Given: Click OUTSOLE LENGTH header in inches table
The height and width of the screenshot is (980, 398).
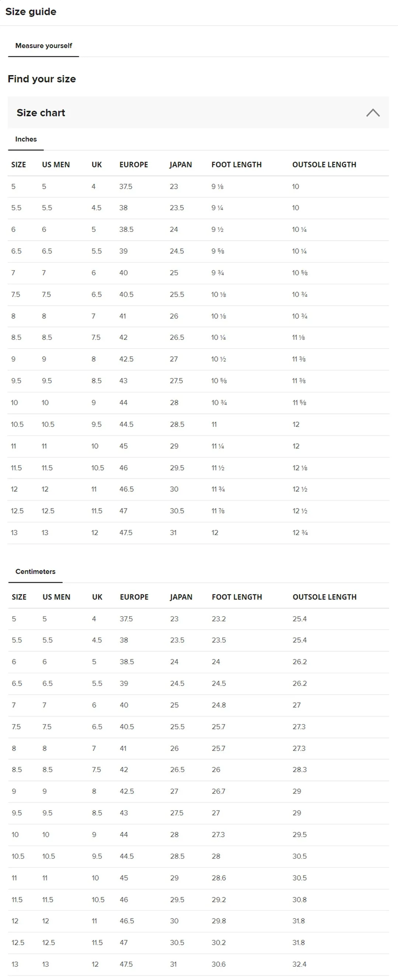Looking at the screenshot, I should [324, 165].
